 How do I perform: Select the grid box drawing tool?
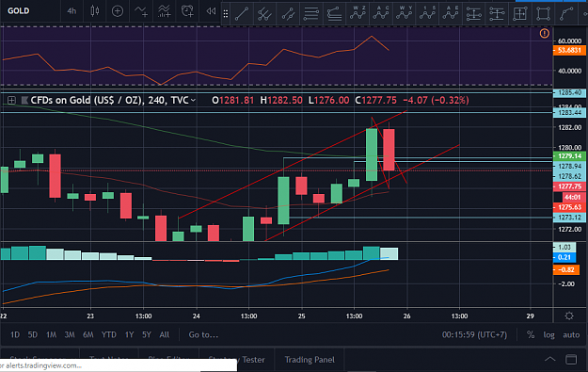point(520,14)
